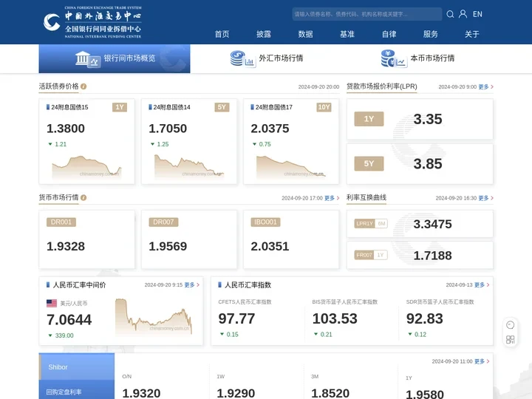
Task: Open the 24附息国债17 bond card
Action: point(291,141)
